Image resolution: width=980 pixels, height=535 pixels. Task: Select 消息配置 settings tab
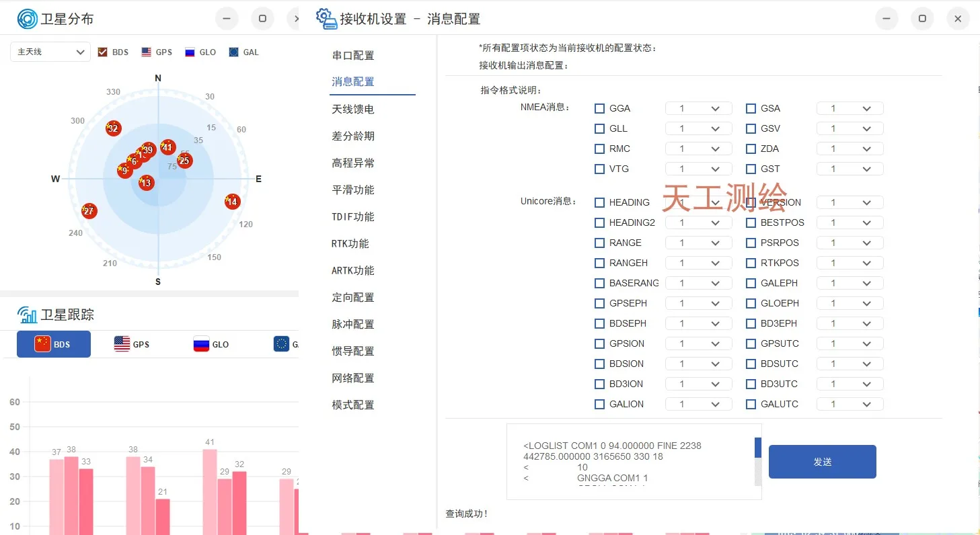353,81
